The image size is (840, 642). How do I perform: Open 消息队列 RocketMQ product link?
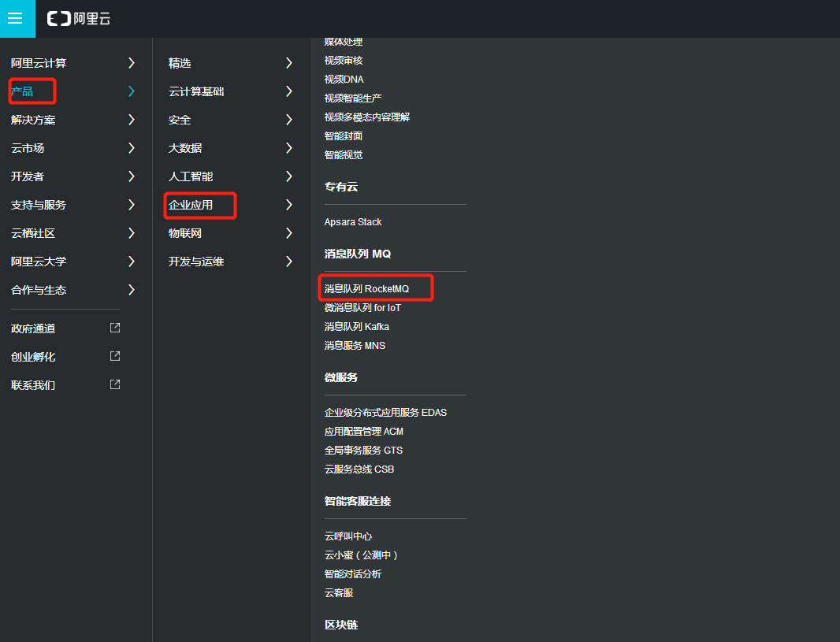click(x=366, y=289)
